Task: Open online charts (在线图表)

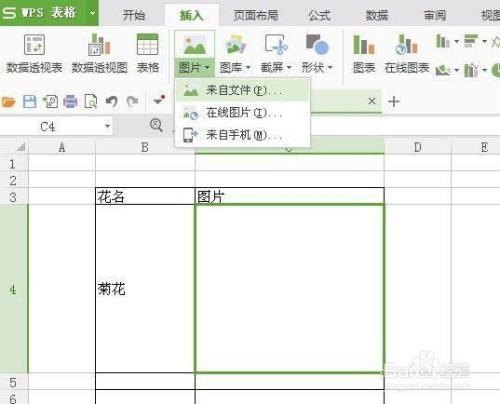Action: [407, 53]
